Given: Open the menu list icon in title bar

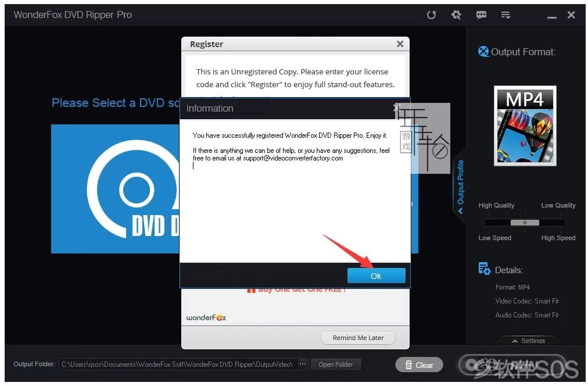Looking at the screenshot, I should [505, 15].
